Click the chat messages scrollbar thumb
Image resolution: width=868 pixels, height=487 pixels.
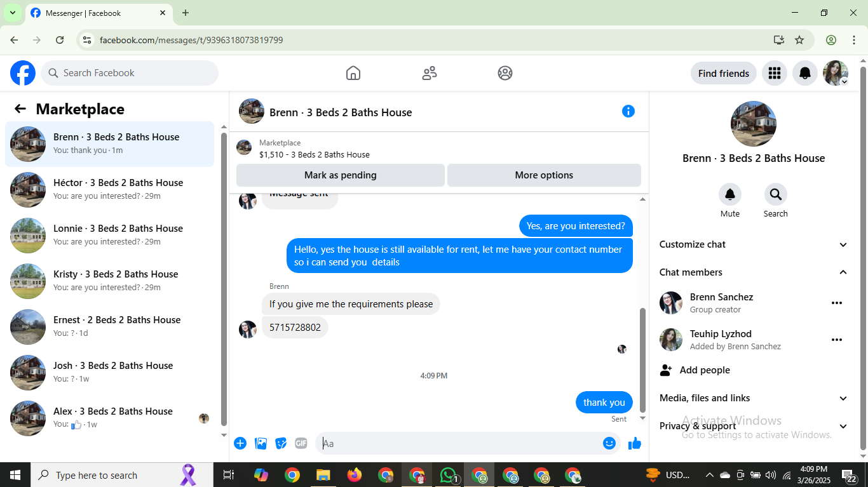pyautogui.click(x=642, y=360)
